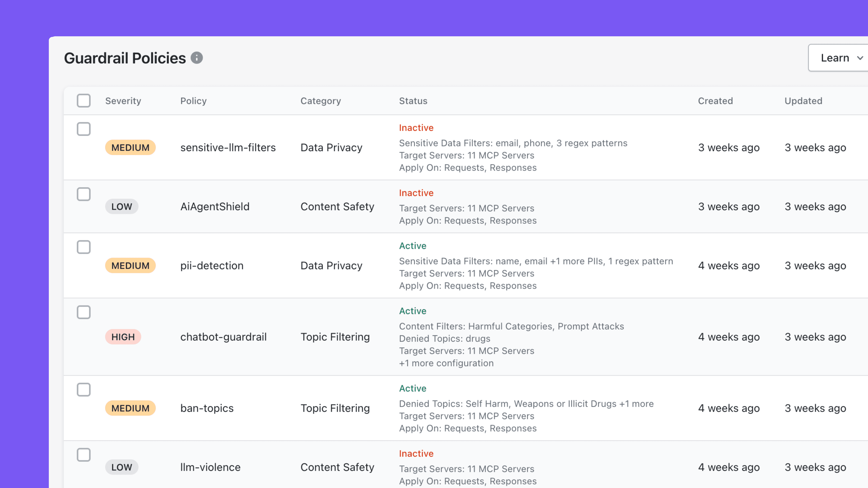Tick the AiAgentShield policy checkbox
The image size is (868, 488).
(84, 194)
